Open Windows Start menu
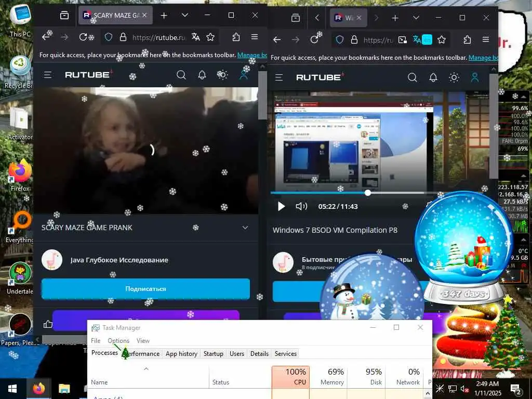Screen dimensions: 532x399 pos(12,389)
